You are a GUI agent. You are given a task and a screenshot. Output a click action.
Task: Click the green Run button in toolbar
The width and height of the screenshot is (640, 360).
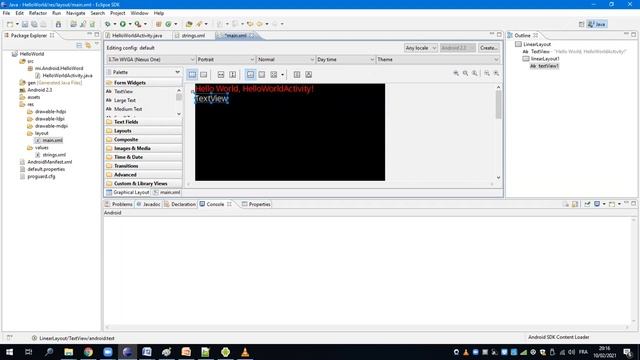click(x=122, y=24)
